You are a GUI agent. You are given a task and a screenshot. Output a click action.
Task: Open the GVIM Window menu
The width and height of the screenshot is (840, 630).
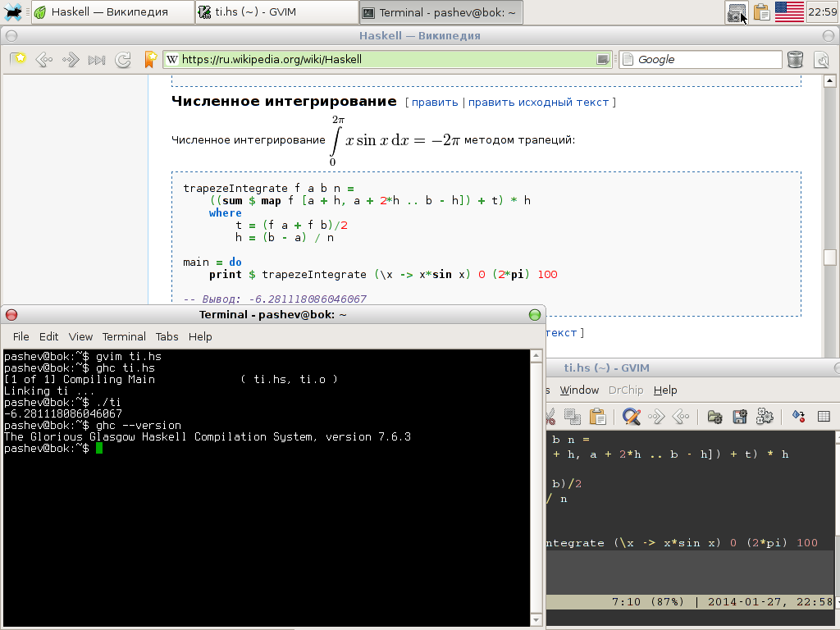579,390
